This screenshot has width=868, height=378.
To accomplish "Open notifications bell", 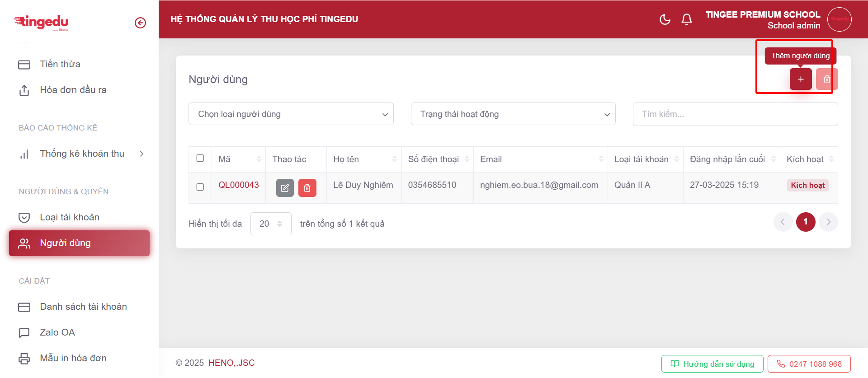I will 686,19.
